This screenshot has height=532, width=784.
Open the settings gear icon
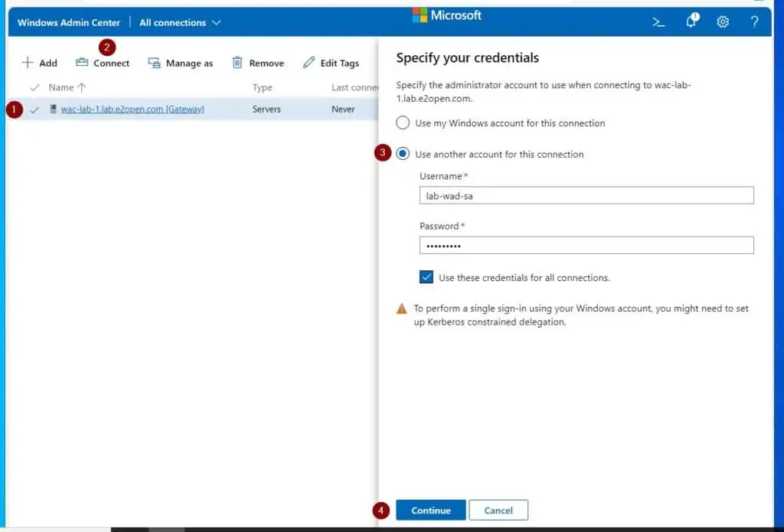pyautogui.click(x=723, y=22)
